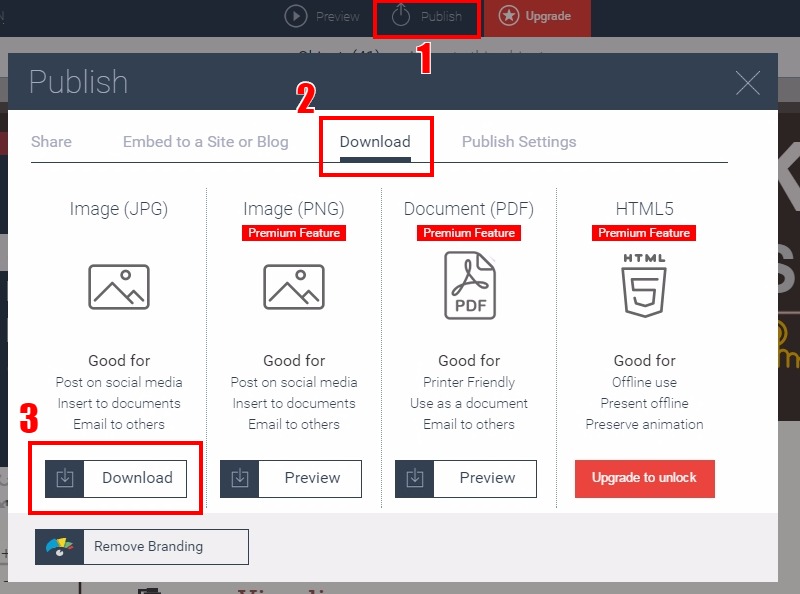Viewport: 800px width, 594px height.
Task: Click the Printer Friendly text
Action: tap(469, 382)
